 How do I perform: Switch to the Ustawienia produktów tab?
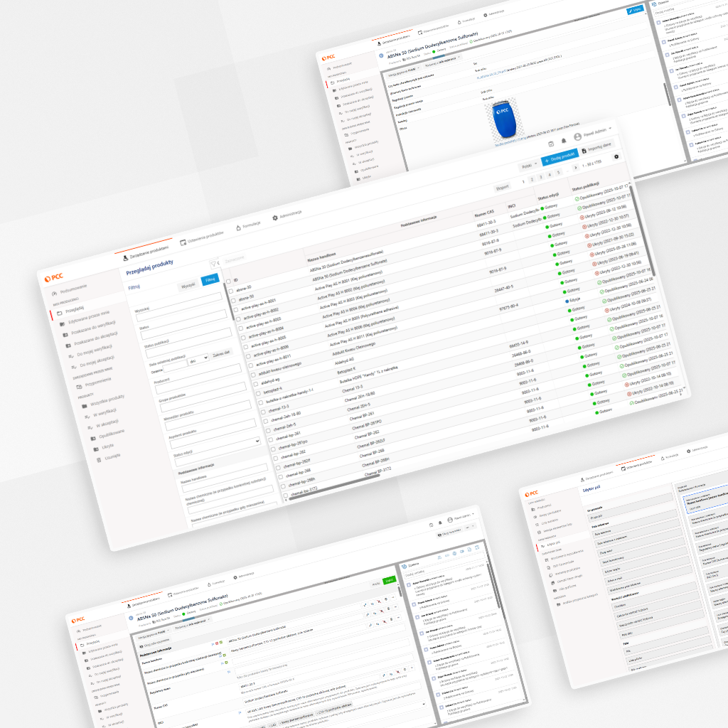(x=202, y=238)
